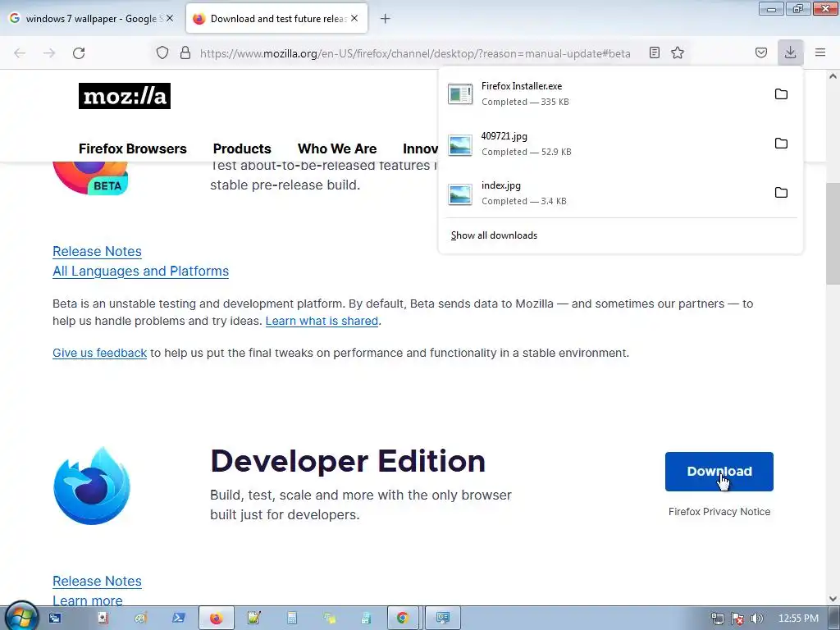Open PowerShell from the taskbar

coord(178,619)
